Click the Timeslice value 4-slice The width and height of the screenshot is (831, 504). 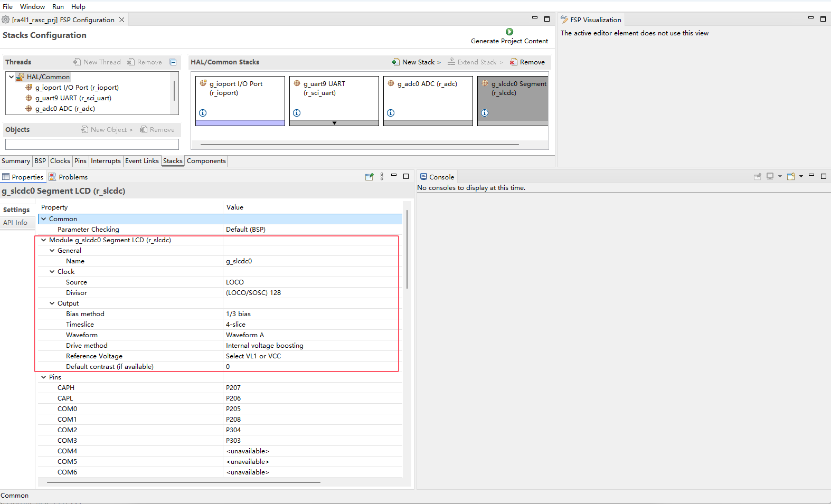point(235,325)
